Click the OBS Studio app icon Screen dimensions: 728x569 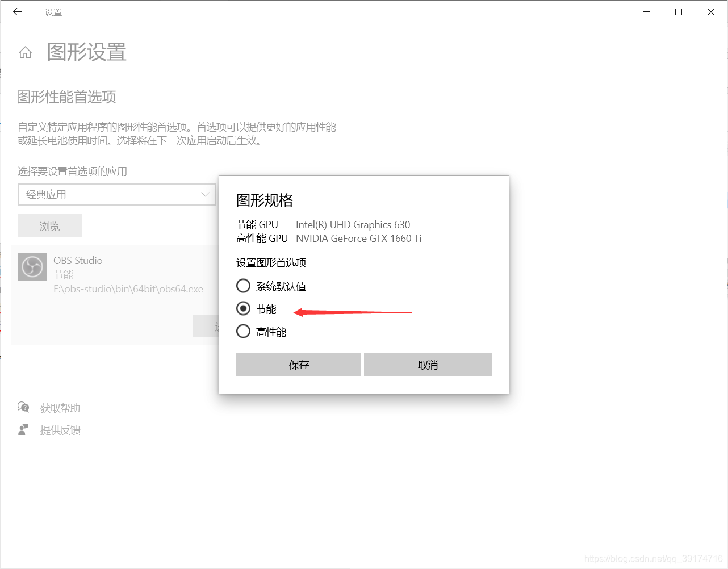32,267
